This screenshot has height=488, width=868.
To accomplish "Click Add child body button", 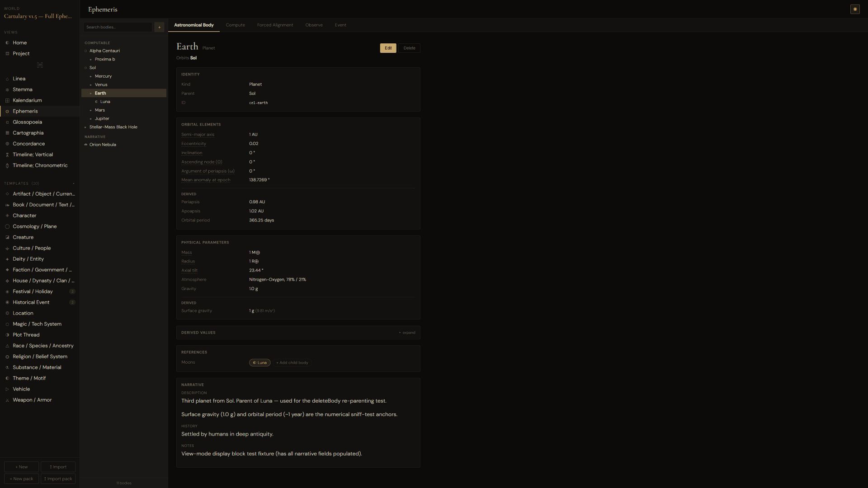I will (x=292, y=363).
